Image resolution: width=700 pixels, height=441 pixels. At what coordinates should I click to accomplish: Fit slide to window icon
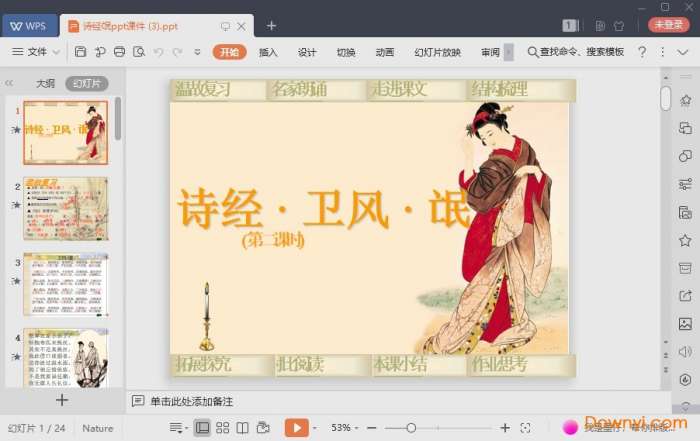[x=525, y=428]
